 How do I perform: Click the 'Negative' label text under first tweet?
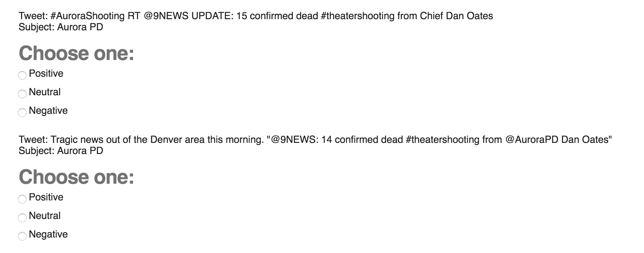point(48,111)
